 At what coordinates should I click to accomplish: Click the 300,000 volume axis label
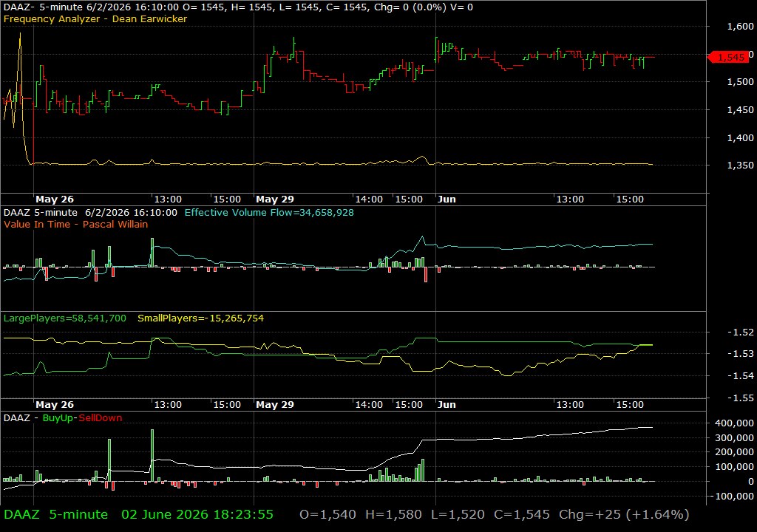734,438
